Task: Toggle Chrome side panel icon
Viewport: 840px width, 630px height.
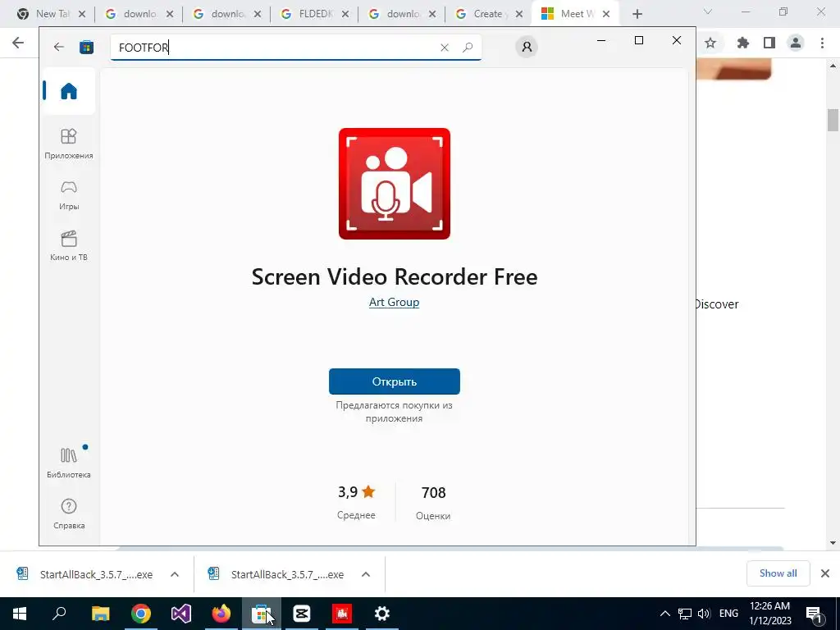Action: 769,43
